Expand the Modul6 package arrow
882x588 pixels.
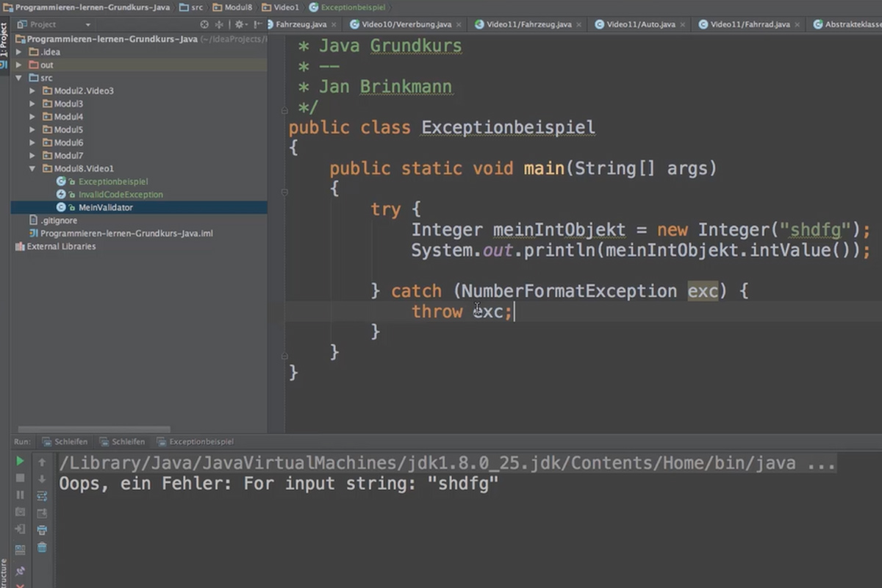pyautogui.click(x=32, y=143)
